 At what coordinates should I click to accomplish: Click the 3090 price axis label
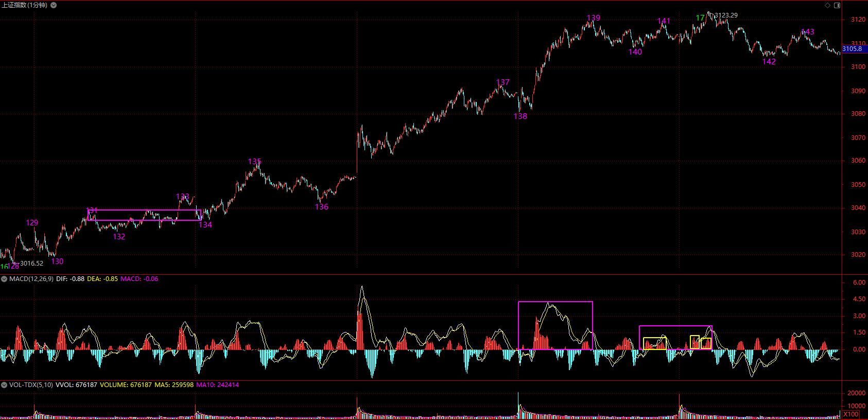[859, 91]
